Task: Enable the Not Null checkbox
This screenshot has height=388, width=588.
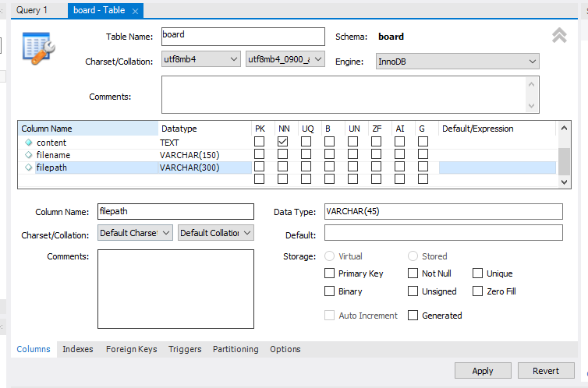Action: click(x=413, y=273)
